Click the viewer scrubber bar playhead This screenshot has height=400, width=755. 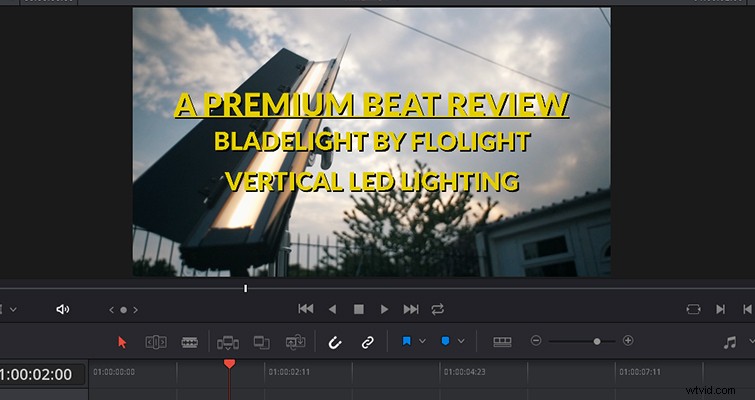pos(246,288)
